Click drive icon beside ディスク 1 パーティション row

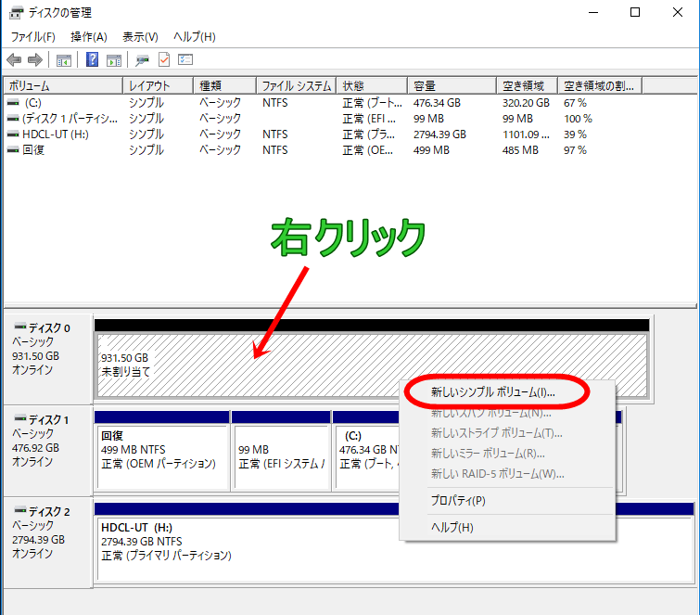[13, 119]
